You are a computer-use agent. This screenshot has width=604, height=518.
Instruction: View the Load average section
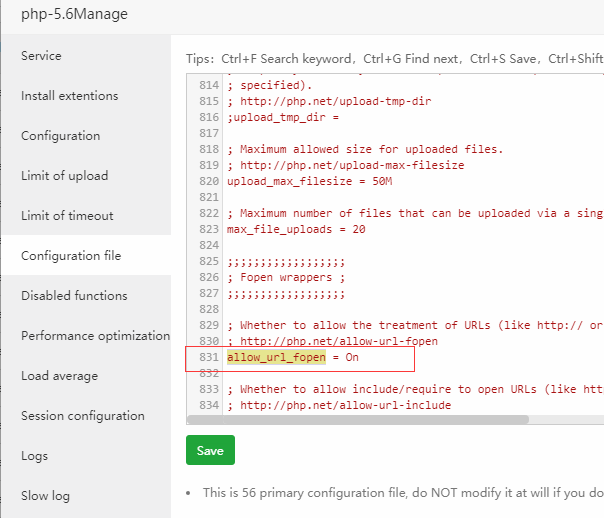coord(59,376)
